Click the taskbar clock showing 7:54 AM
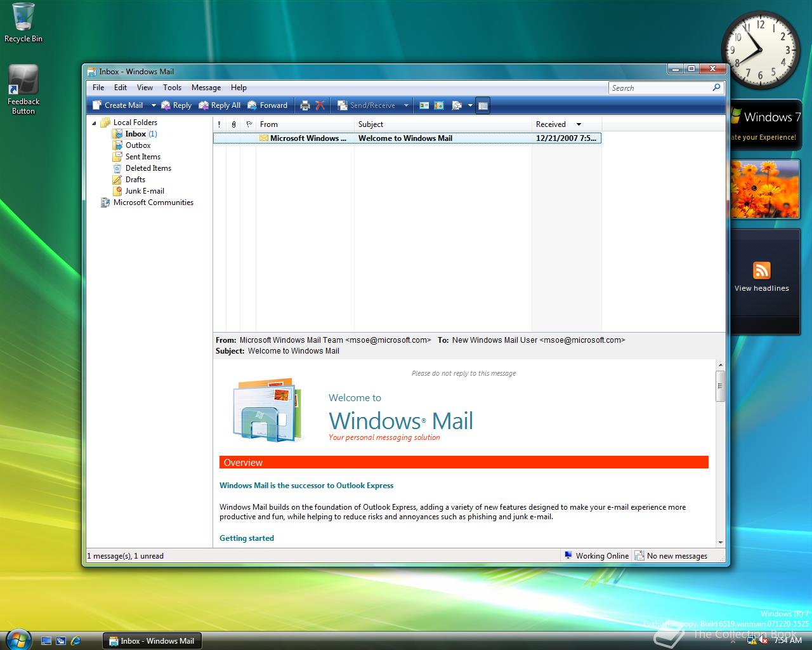This screenshot has height=650, width=812. point(788,640)
